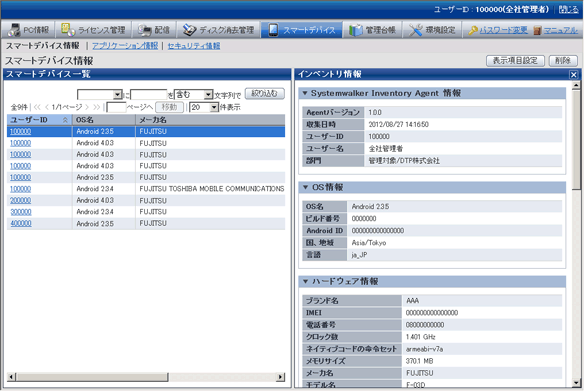Click the ライセンス管理 license icon
This screenshot has width=584, height=391.
68,29
